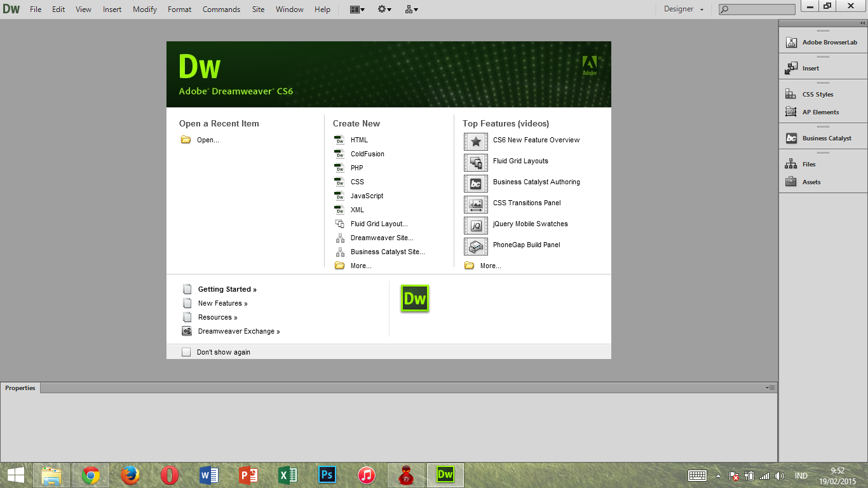Screen dimensions: 868x488
Task: Open the CSS Styles panel icon
Action: pyautogui.click(x=791, y=94)
